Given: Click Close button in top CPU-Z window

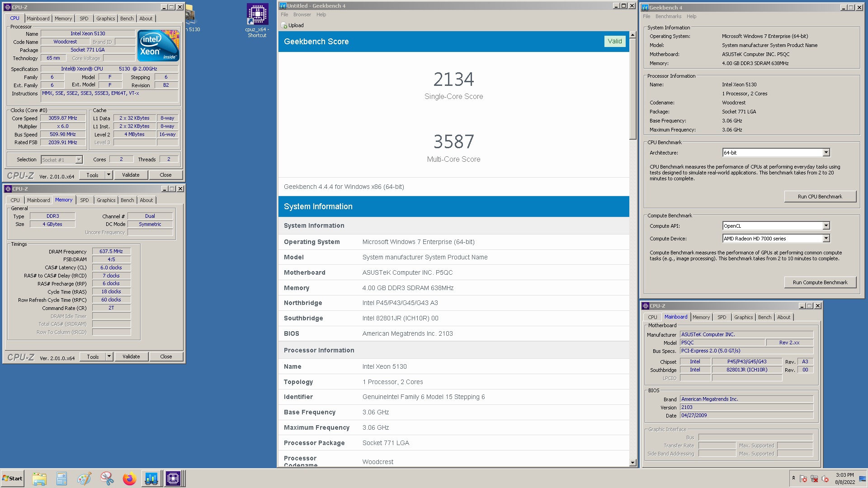Looking at the screenshot, I should [x=165, y=175].
